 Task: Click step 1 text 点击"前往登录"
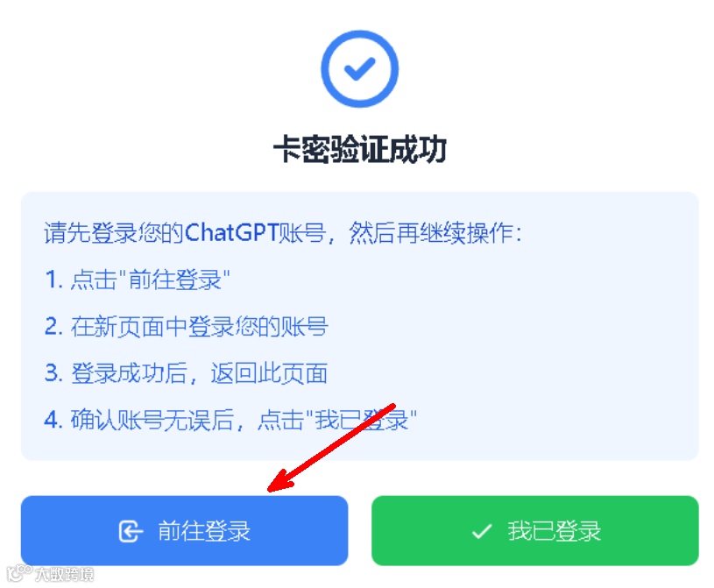tap(151, 280)
